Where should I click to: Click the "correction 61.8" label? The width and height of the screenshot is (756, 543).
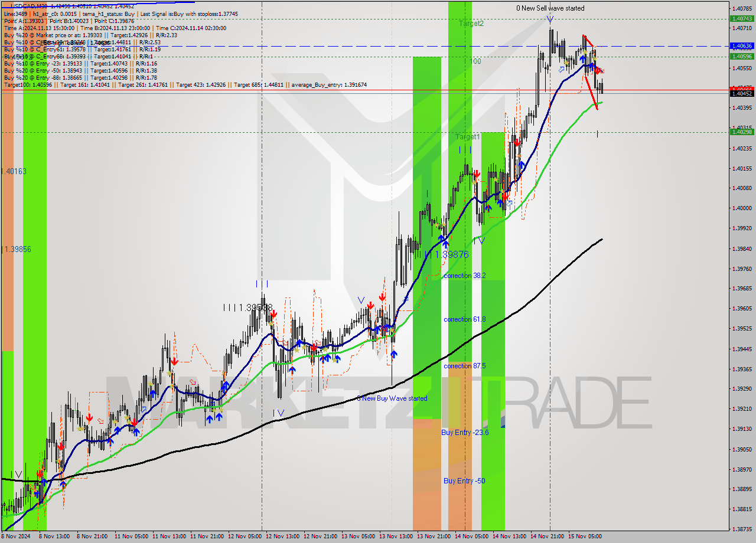pyautogui.click(x=465, y=319)
